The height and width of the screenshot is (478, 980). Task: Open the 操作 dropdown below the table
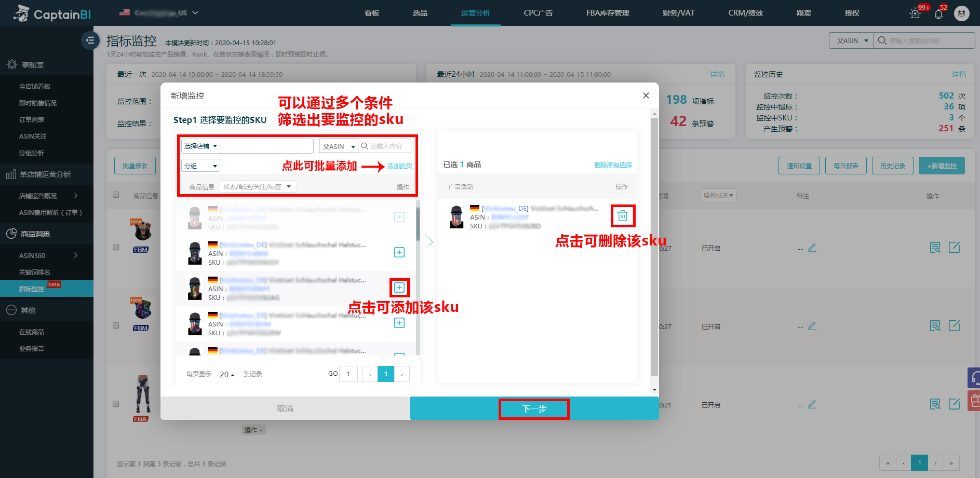pos(253,430)
